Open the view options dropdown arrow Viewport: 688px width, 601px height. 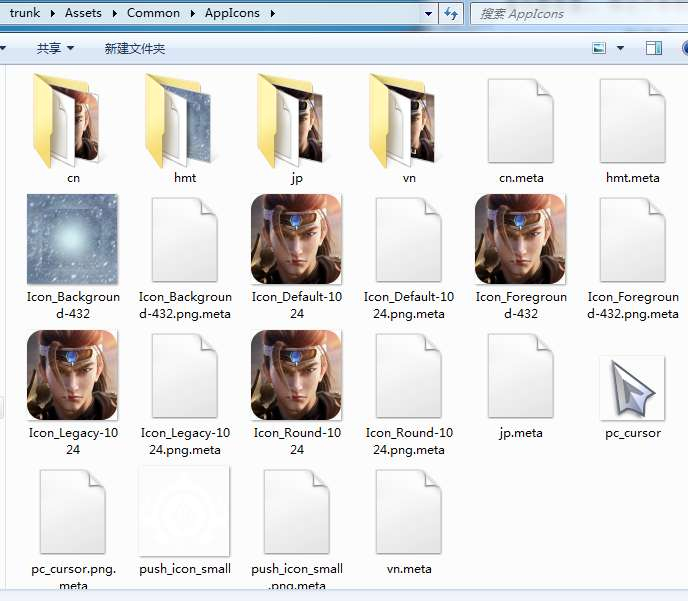[x=620, y=48]
